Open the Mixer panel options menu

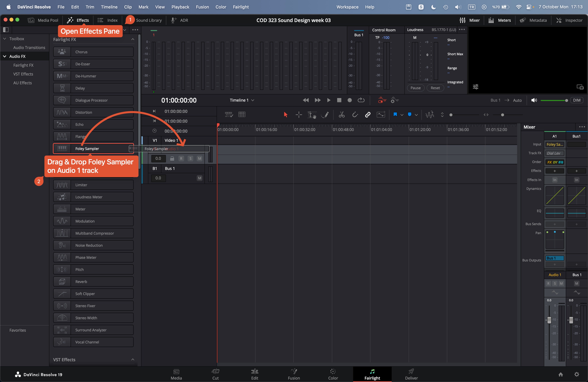pos(582,127)
